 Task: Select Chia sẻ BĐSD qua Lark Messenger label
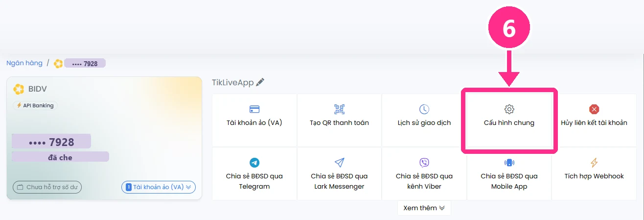339,181
